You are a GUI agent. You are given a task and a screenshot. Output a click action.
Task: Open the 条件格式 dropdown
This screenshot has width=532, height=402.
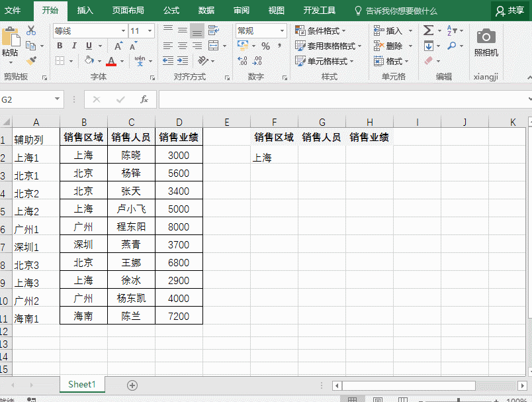(x=320, y=30)
